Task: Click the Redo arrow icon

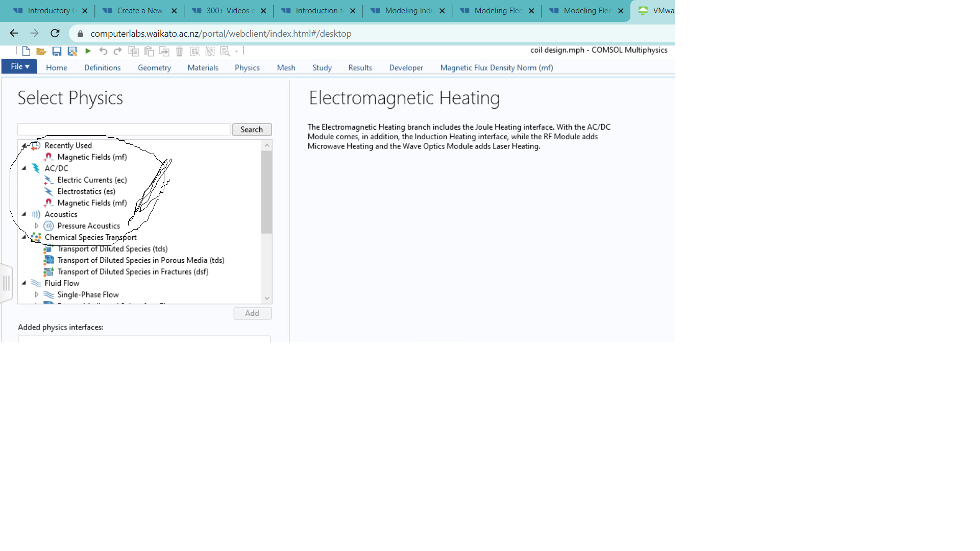Action: point(118,51)
